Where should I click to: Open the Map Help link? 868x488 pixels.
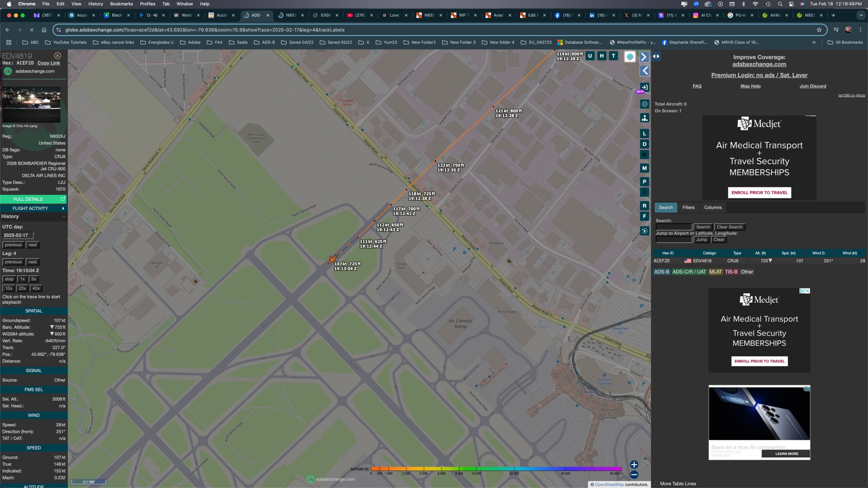[750, 86]
